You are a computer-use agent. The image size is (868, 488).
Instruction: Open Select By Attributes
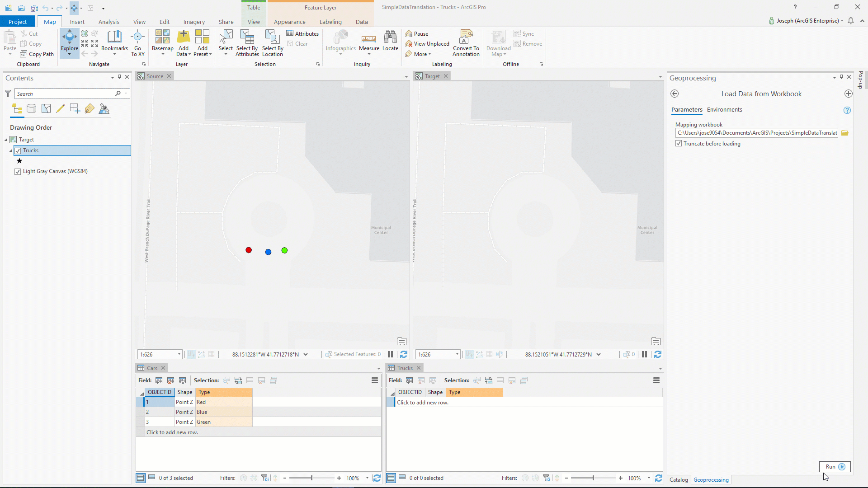pyautogui.click(x=247, y=43)
